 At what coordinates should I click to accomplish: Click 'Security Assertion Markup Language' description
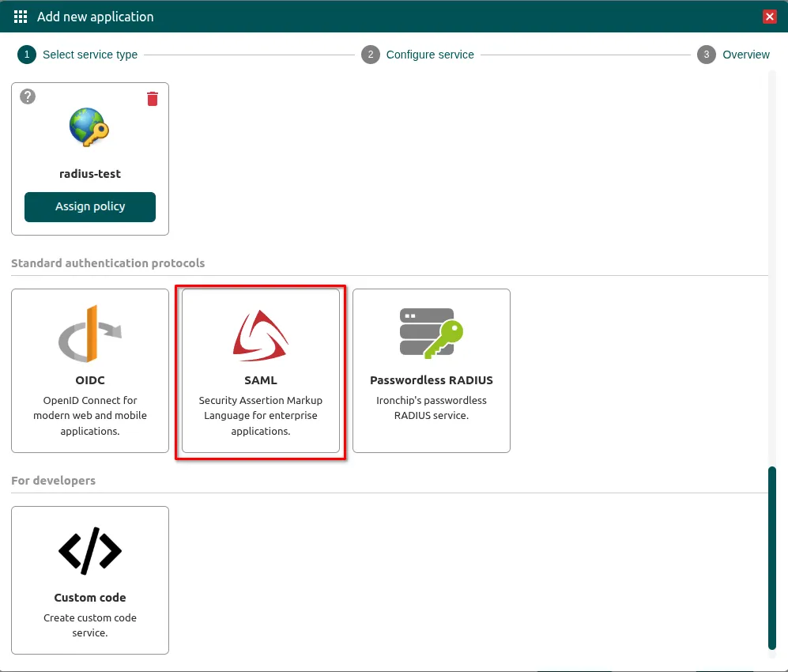(260, 416)
